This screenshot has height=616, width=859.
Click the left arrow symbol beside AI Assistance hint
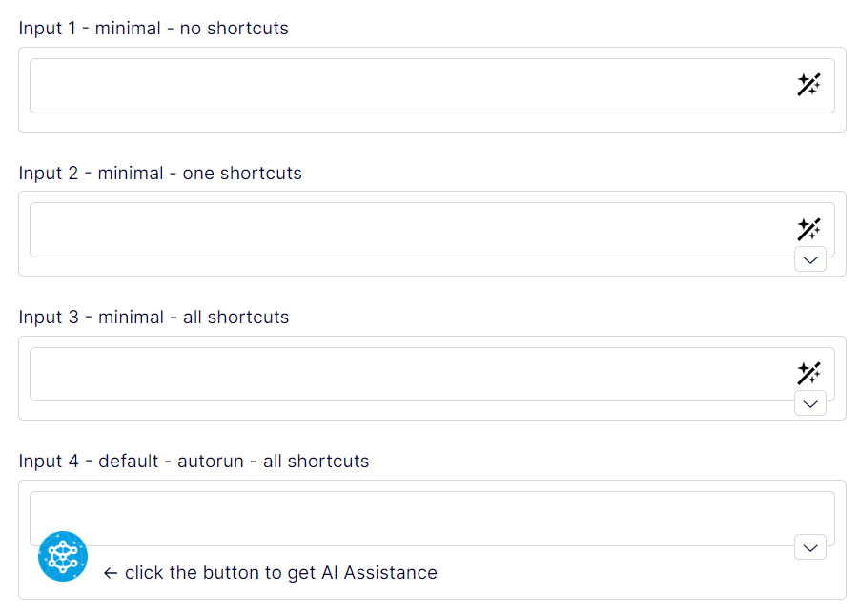click(x=111, y=573)
